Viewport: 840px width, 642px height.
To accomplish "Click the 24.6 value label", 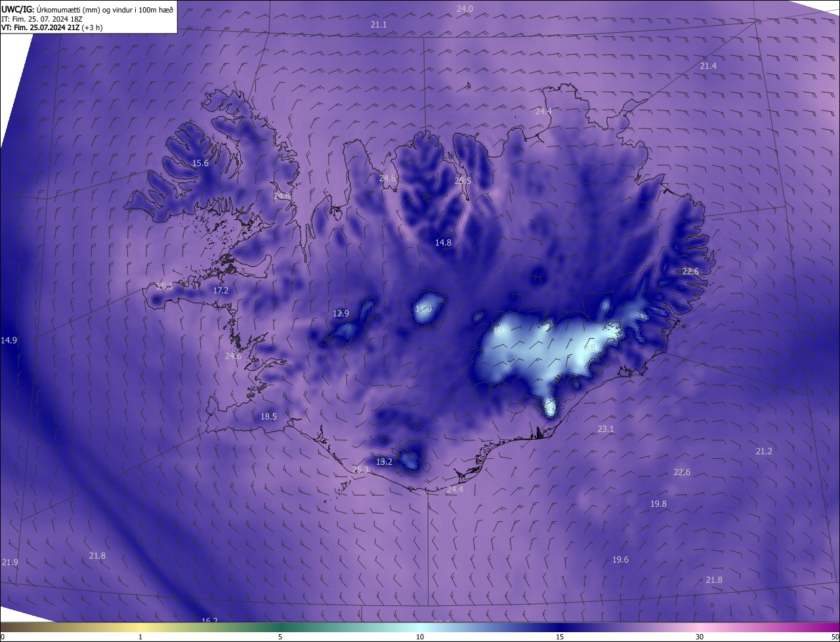I will (x=233, y=356).
